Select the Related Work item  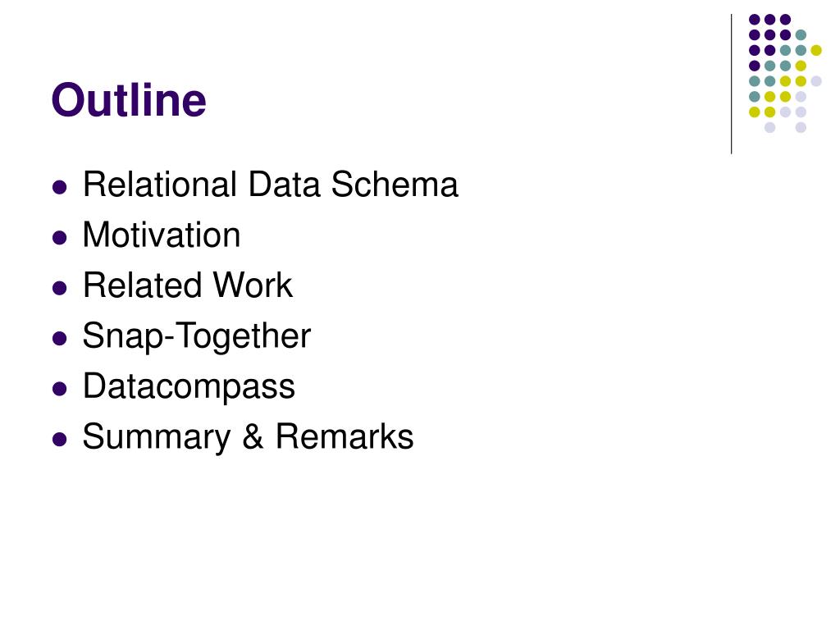coord(188,285)
